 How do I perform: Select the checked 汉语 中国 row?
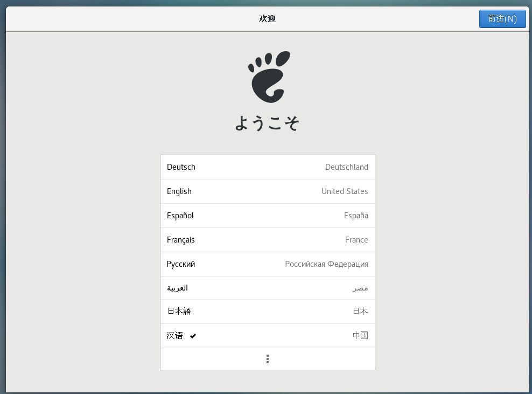coord(268,336)
